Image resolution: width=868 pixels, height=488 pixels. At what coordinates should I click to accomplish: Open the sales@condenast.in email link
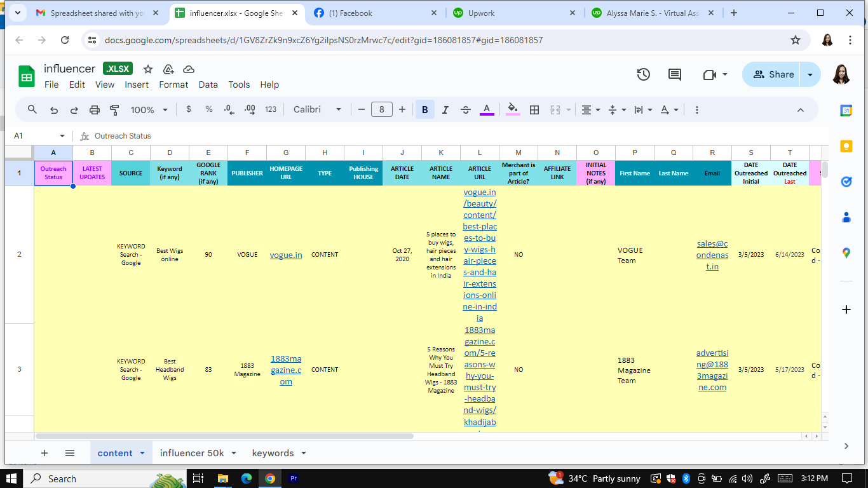(x=712, y=255)
